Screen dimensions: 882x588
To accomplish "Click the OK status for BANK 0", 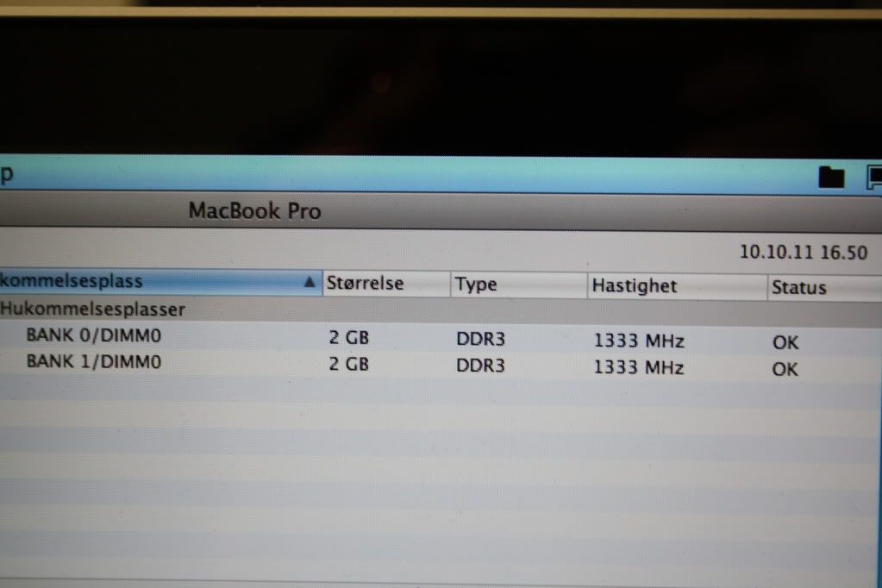I will coord(785,342).
